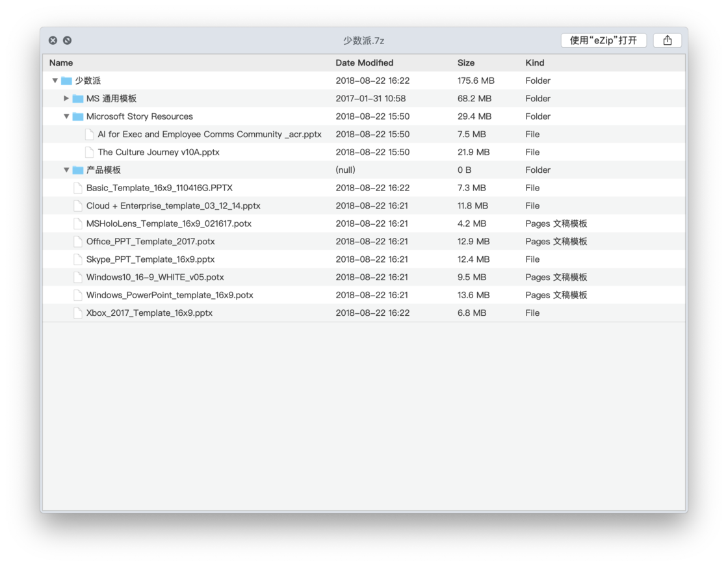Click the 29.4 MB size value
The height and width of the screenshot is (566, 728).
[x=474, y=116]
